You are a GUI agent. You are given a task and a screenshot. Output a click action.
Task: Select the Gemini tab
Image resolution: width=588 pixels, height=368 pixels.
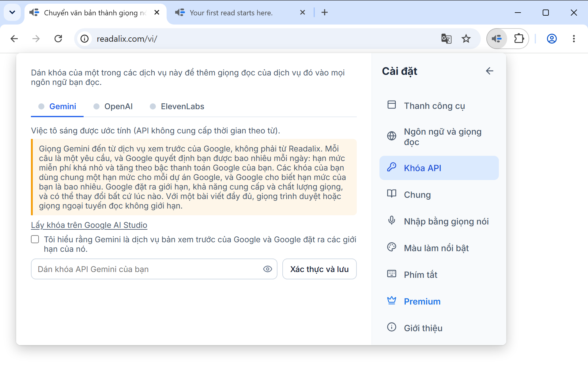[x=57, y=106]
